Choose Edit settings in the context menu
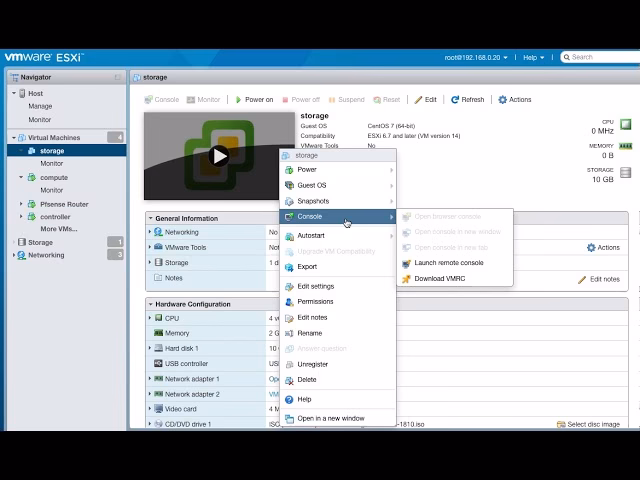This screenshot has height=480, width=640. [315, 286]
